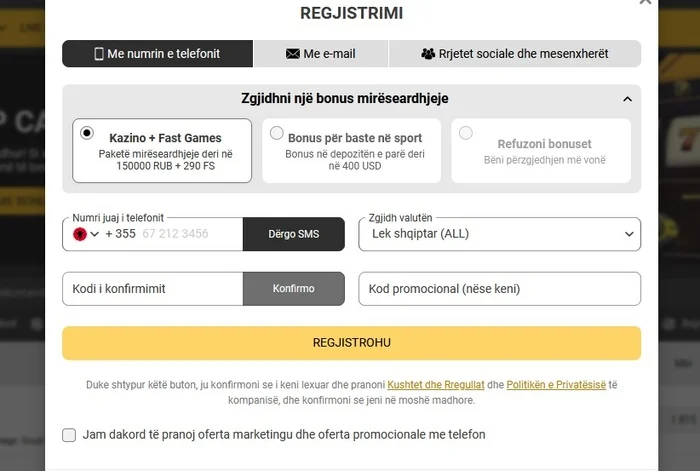Screen dimensions: 700x471
Task: Click the people icon for social networks
Action: (x=428, y=54)
